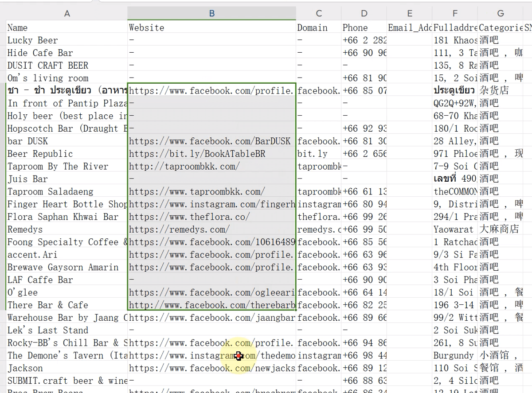Select the 'Lucky Beer' name cell
The width and height of the screenshot is (532, 393).
67,40
